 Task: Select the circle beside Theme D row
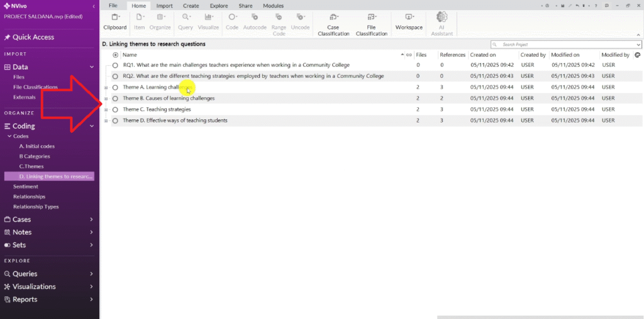(x=116, y=121)
